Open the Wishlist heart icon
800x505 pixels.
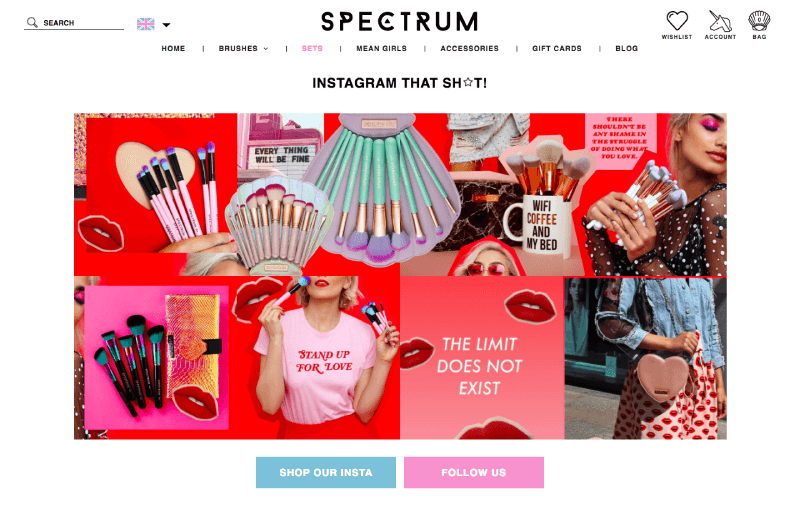pyautogui.click(x=677, y=21)
